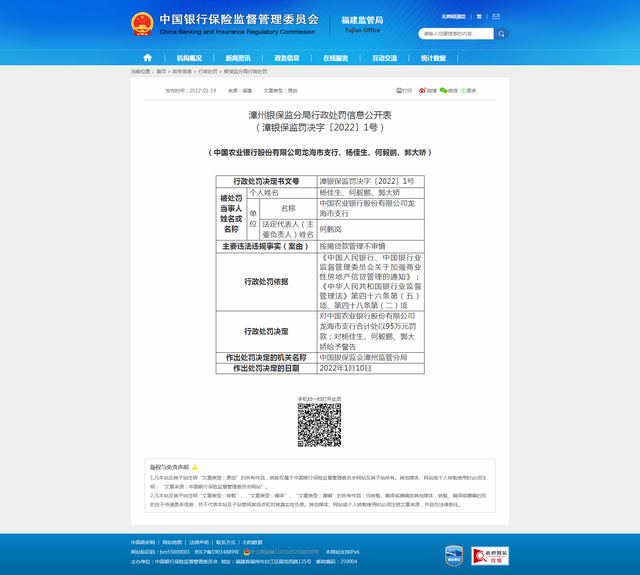Click the 政府网站找错 badge
The image size is (640, 575).
click(490, 556)
